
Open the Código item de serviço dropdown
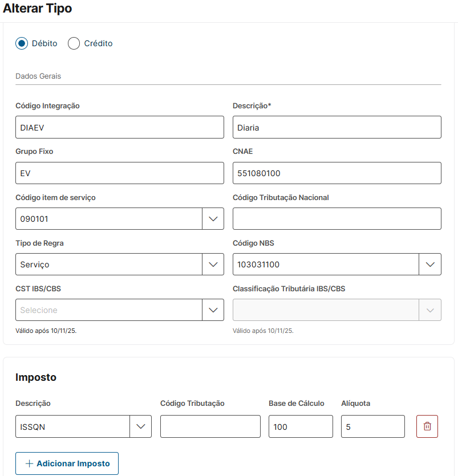[213, 219]
